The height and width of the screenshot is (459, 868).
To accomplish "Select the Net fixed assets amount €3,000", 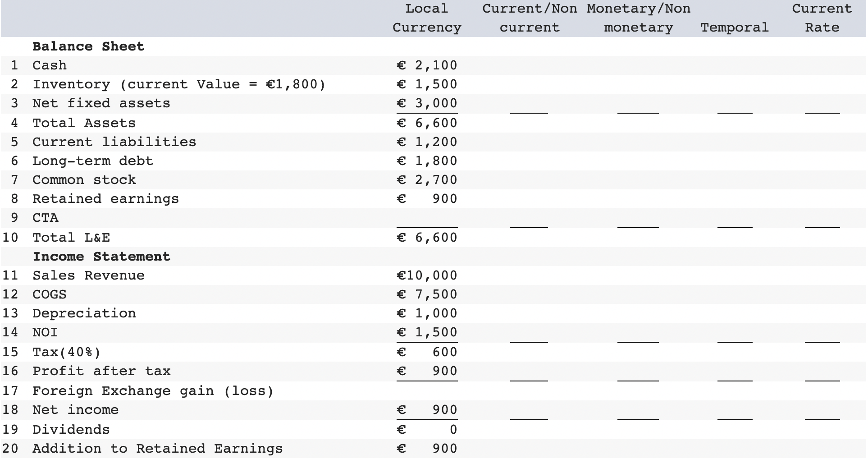I will point(427,103).
